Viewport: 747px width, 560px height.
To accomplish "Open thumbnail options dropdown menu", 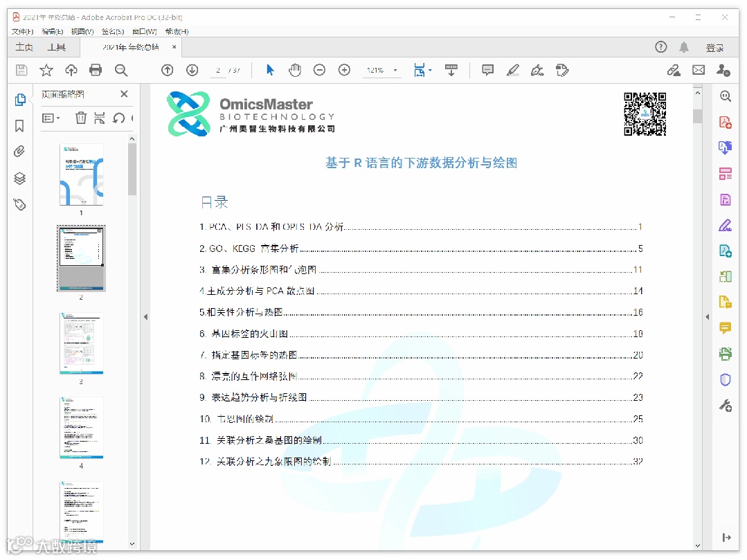I will pos(51,118).
